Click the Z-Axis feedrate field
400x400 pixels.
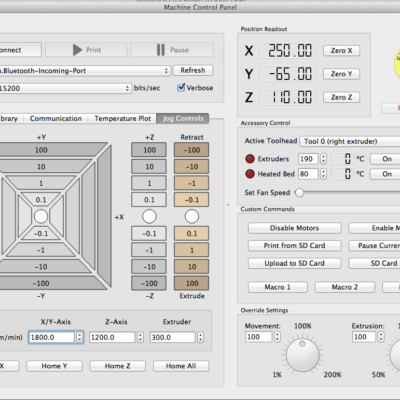(x=112, y=337)
